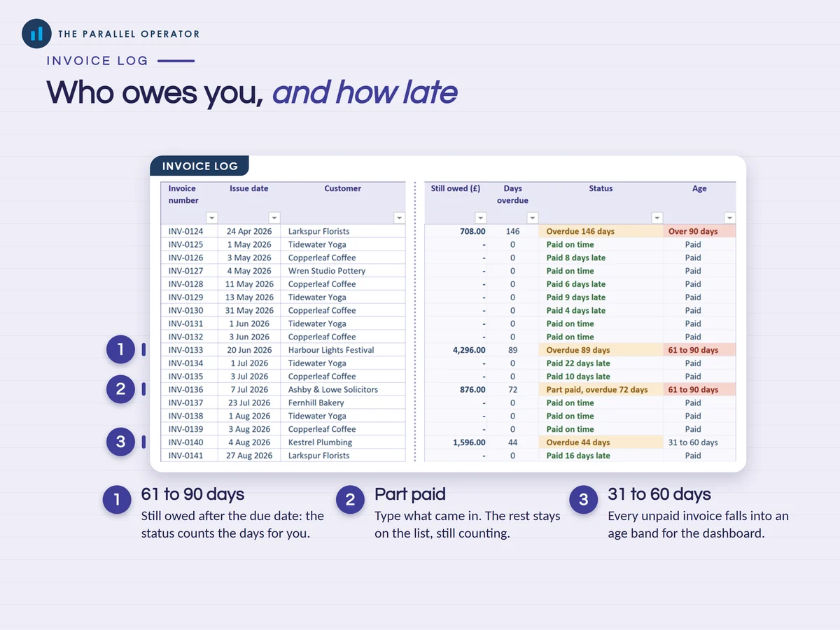Select the 876.00 still owed amount

point(472,390)
